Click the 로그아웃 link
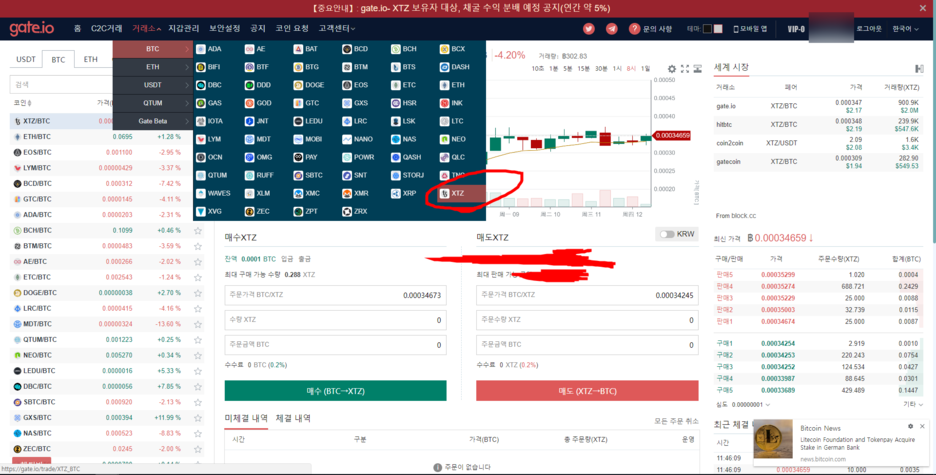The width and height of the screenshot is (936, 475). pyautogui.click(x=869, y=29)
